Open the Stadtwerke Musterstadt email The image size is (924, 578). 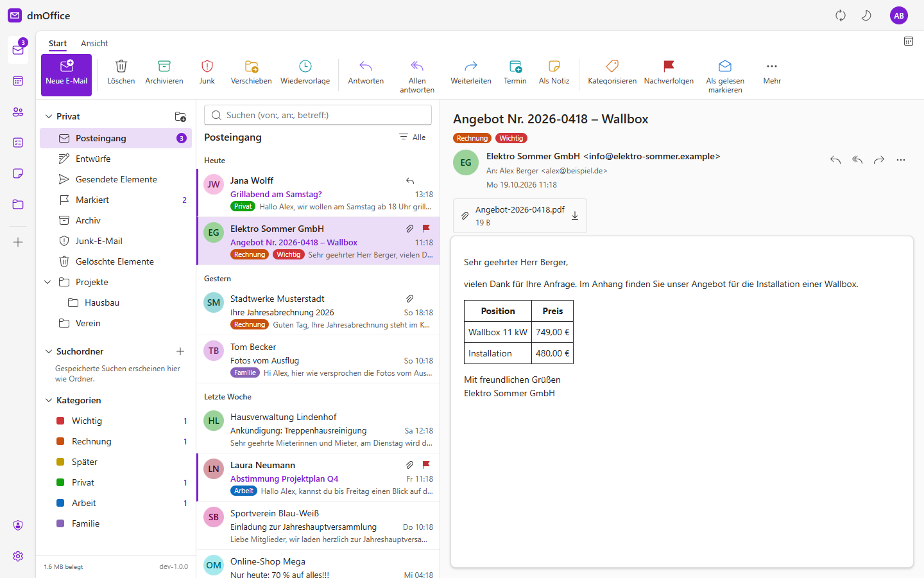pos(318,311)
